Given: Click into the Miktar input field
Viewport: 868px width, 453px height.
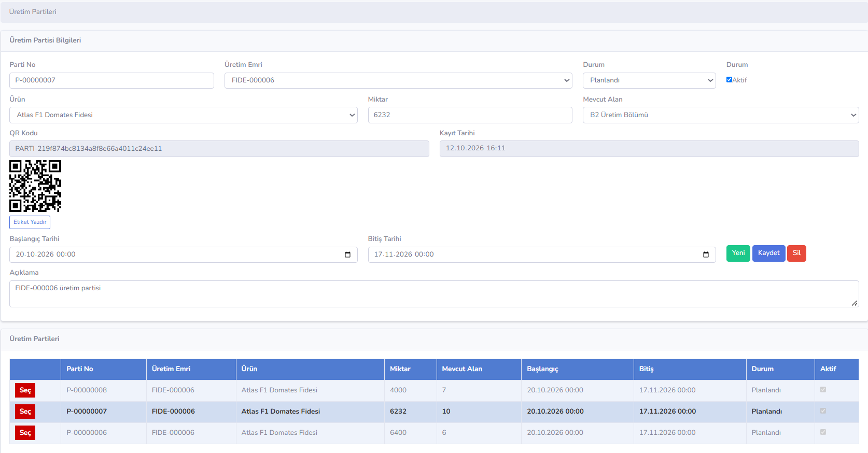Looking at the screenshot, I should click(470, 115).
